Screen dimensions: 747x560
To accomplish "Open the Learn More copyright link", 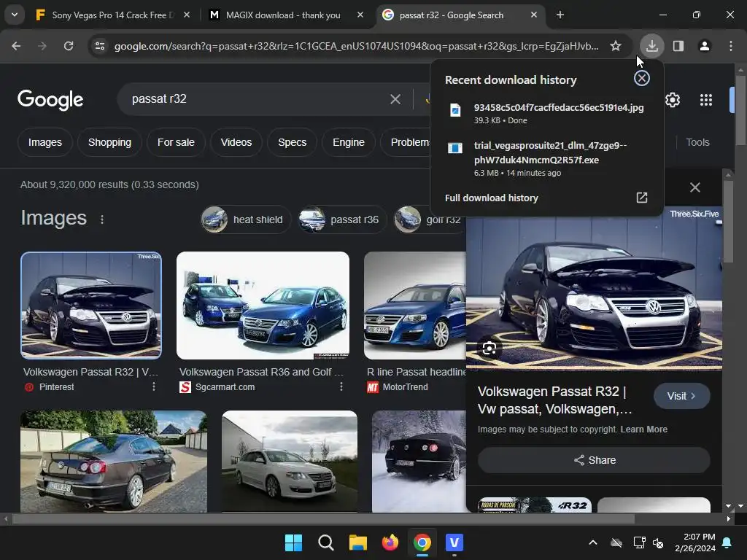I will coord(643,429).
